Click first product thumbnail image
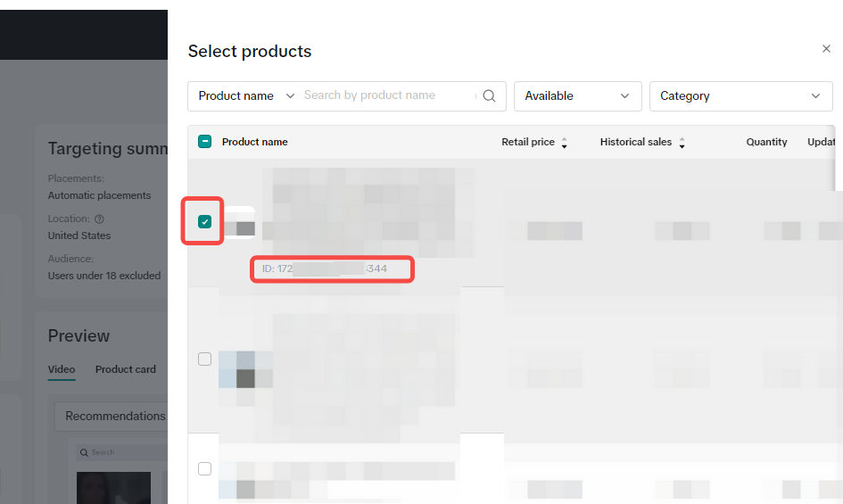The image size is (843, 504). point(239,227)
